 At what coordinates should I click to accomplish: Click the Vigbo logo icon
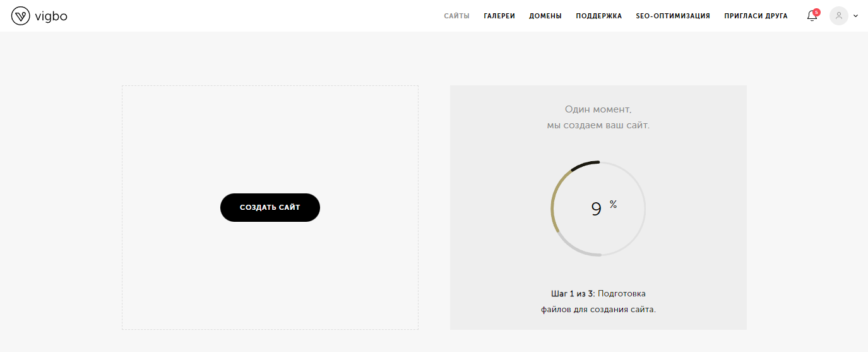21,16
